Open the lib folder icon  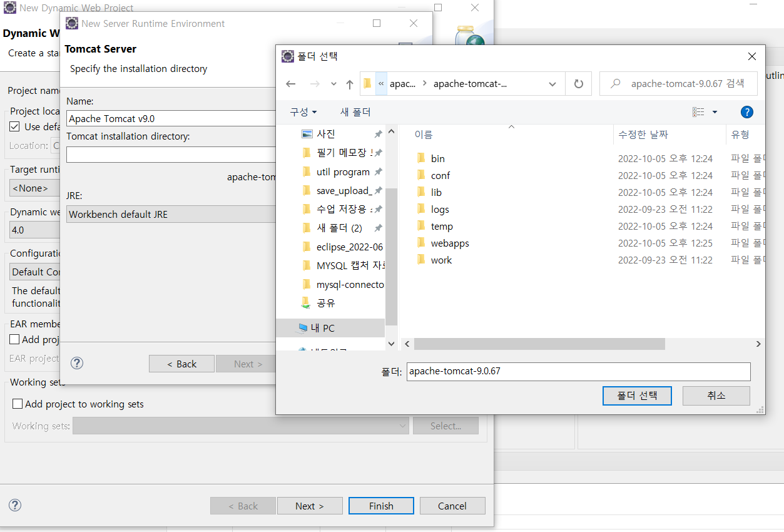point(421,192)
